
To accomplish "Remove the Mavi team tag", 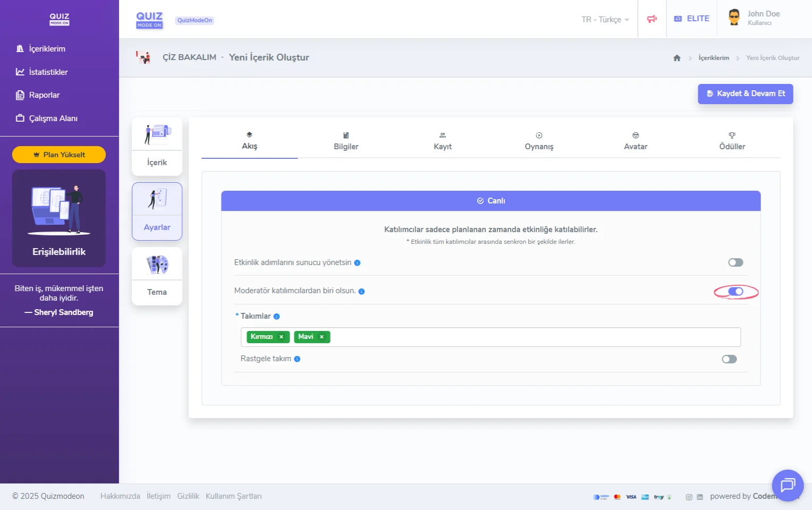I will pos(322,337).
